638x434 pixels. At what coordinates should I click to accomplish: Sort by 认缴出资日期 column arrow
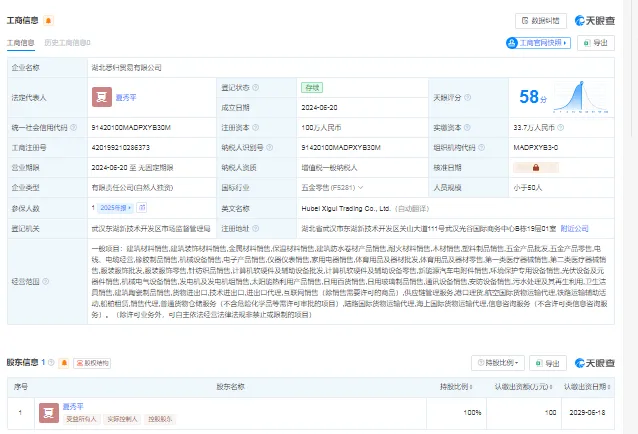(x=609, y=387)
